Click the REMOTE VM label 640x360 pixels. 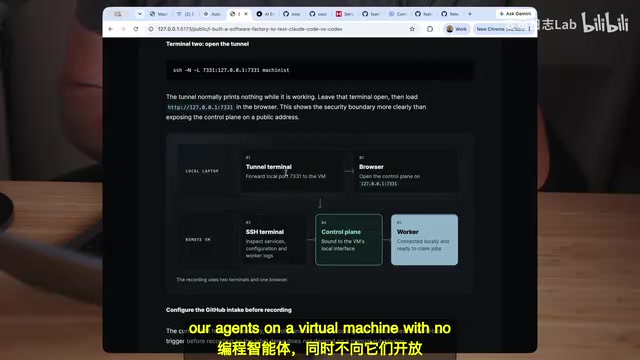(x=198, y=240)
